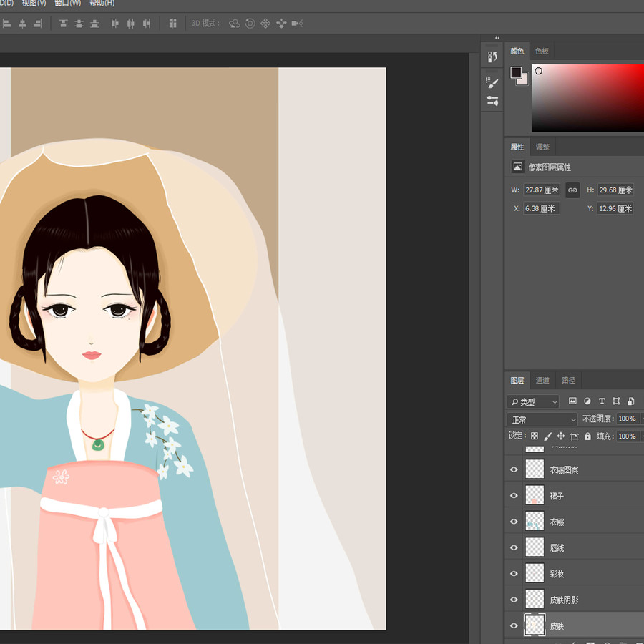Select the 3D rotate object mode

click(x=235, y=24)
